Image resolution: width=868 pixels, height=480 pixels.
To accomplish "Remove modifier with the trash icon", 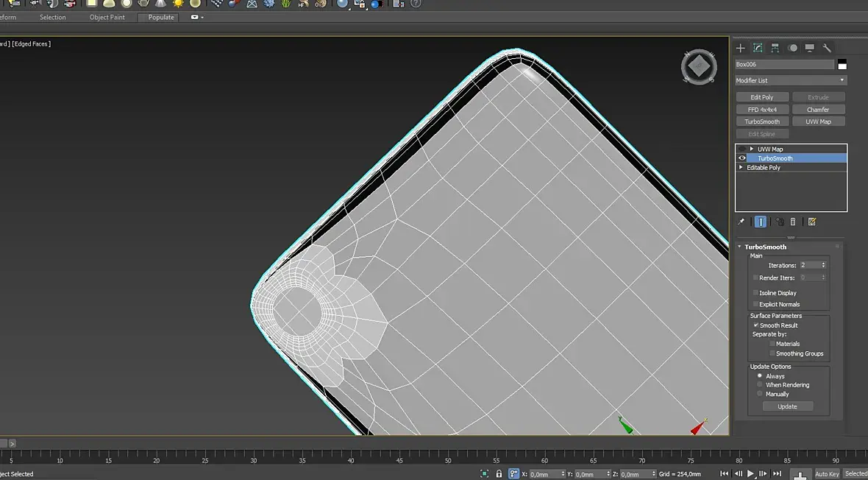I will click(793, 222).
